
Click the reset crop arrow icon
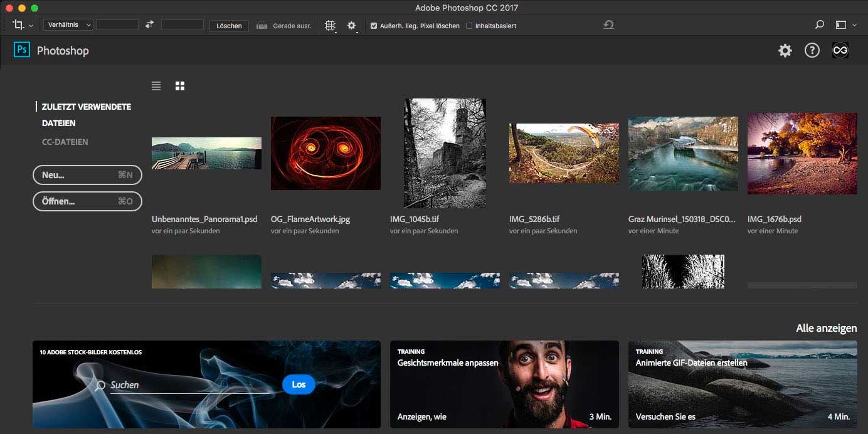[608, 25]
